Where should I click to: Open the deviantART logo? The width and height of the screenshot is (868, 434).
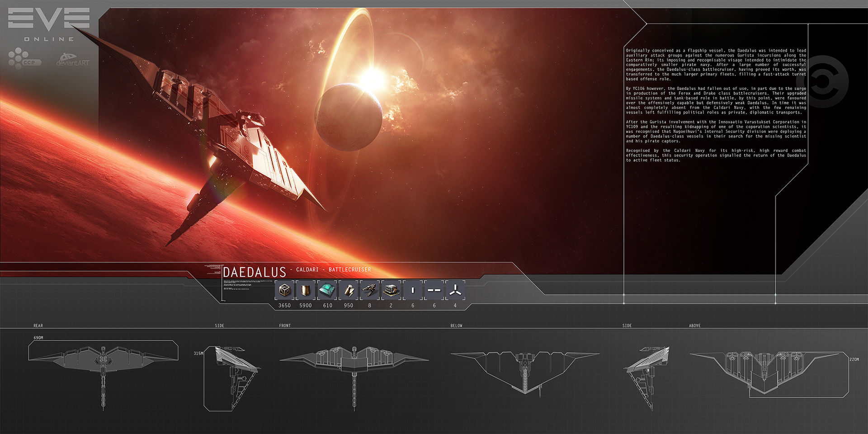[x=73, y=60]
